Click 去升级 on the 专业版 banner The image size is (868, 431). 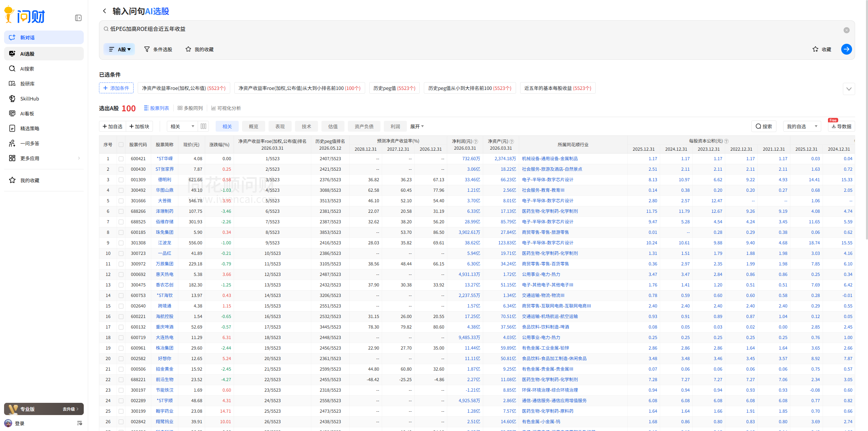pyautogui.click(x=71, y=409)
